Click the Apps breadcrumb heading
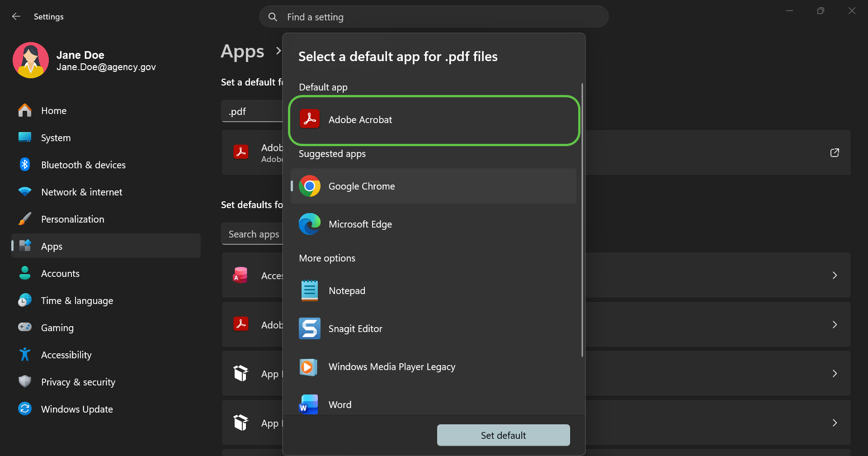The image size is (868, 456). click(242, 52)
